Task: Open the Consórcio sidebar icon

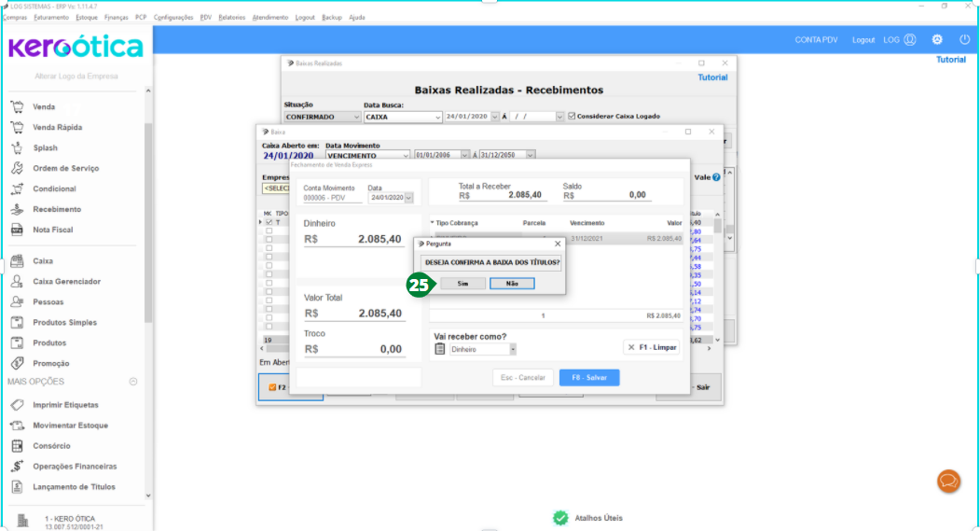Action: tap(17, 446)
